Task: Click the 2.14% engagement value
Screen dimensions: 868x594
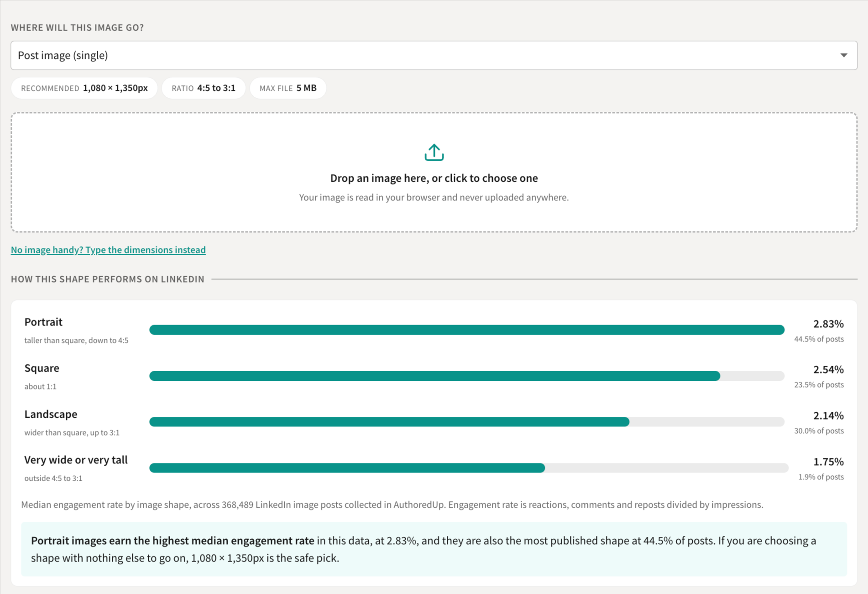Action: click(x=828, y=415)
